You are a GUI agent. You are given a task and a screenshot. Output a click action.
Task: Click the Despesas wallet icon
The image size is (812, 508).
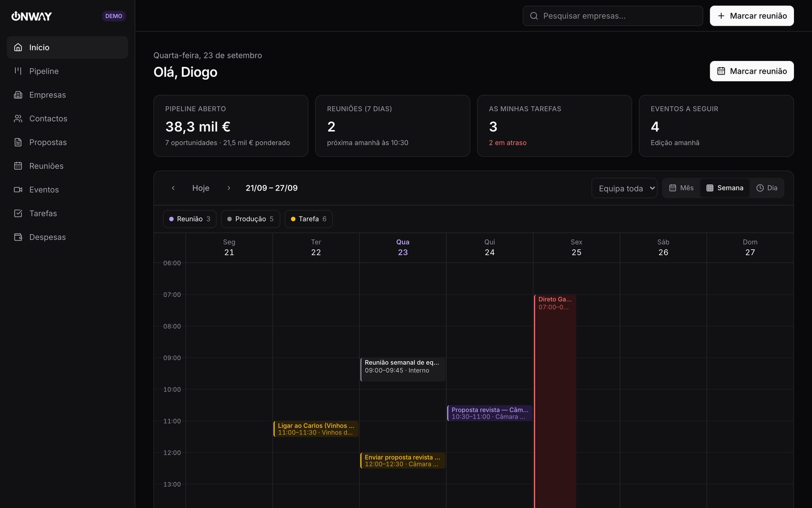tap(18, 237)
